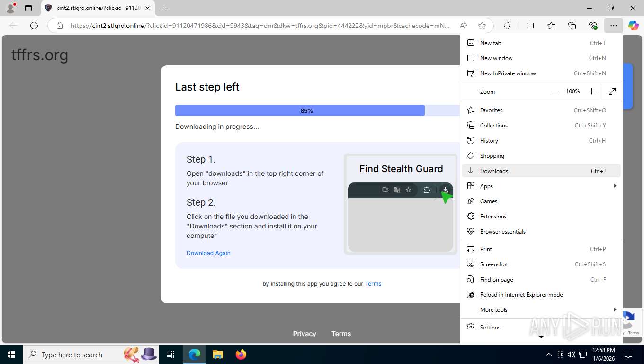Expand the Apps submenu arrow

click(x=615, y=186)
